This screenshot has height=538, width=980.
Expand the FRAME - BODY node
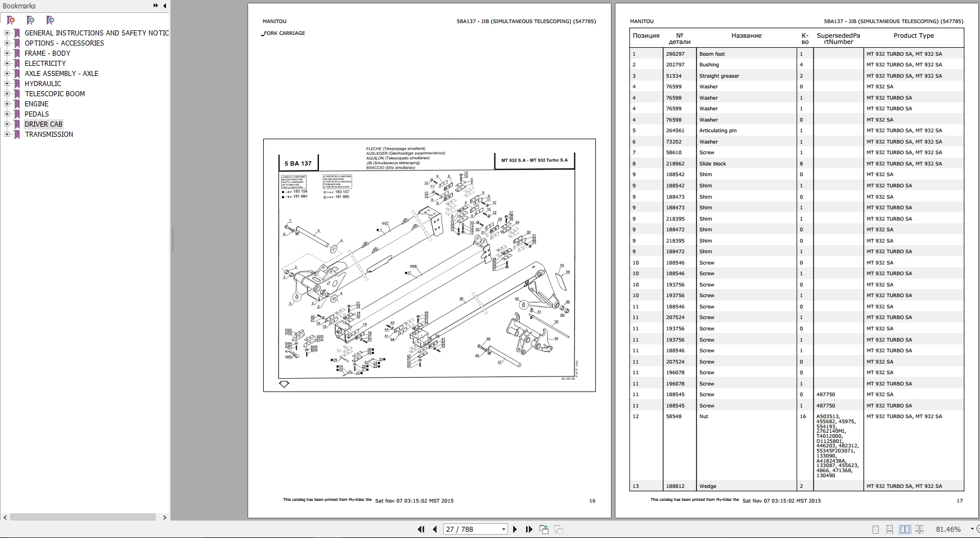(7, 53)
